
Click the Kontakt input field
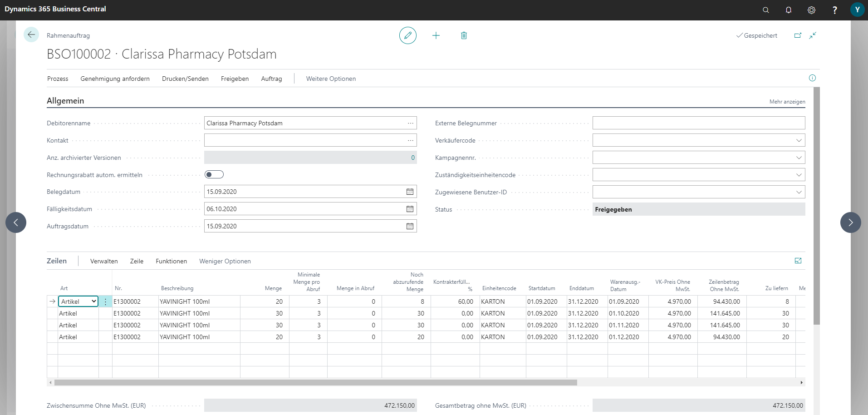(x=310, y=140)
